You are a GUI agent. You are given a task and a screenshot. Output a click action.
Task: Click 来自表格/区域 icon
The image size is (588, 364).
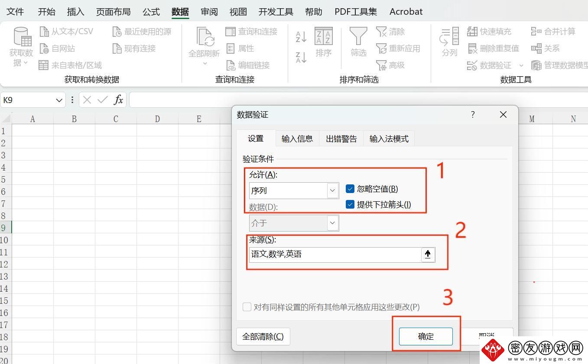coord(43,65)
